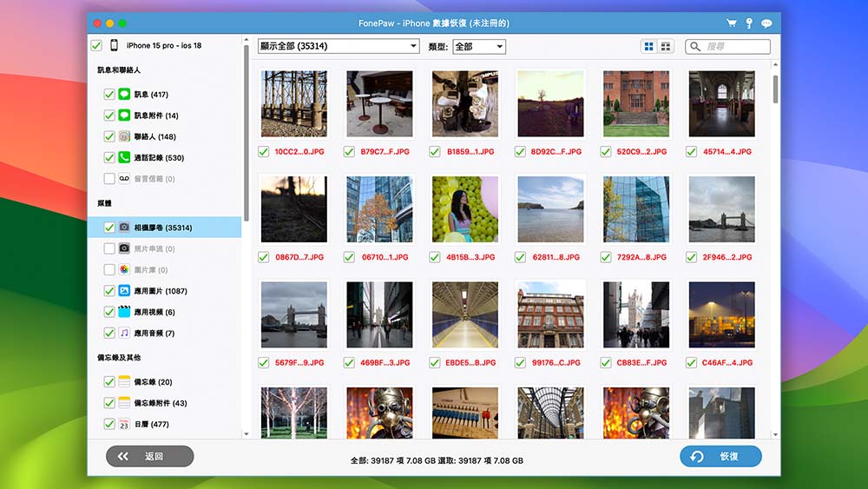Uncheck the 訊息 (417) checkbox
The width and height of the screenshot is (868, 489).
coord(109,94)
